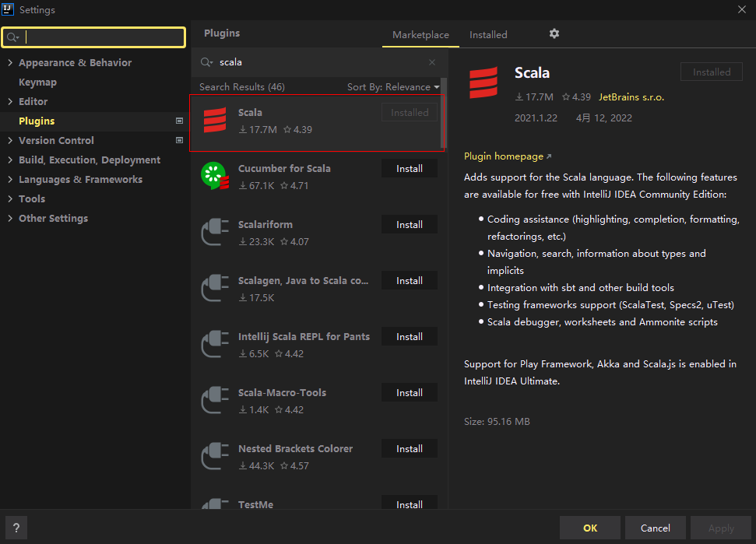This screenshot has width=756, height=544.
Task: Click the Nested Brackets Colorer plugin icon
Action: tap(215, 455)
